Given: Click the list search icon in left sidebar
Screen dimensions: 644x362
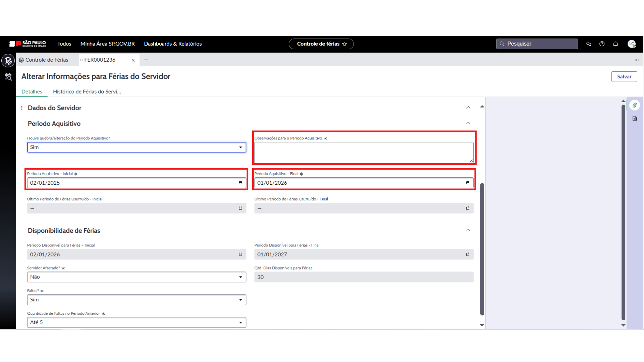Looking at the screenshot, I should pos(8,77).
